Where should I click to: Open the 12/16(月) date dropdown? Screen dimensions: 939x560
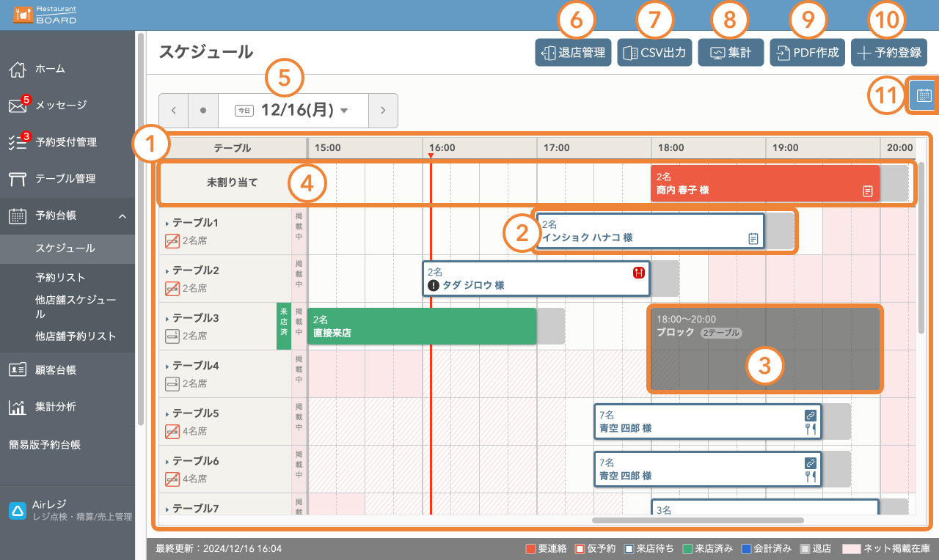pos(293,111)
